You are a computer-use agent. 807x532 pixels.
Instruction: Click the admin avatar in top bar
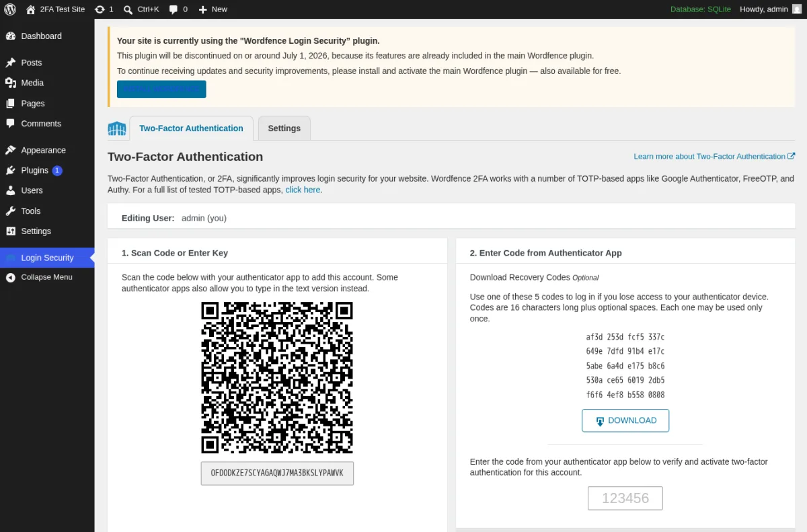click(x=797, y=9)
